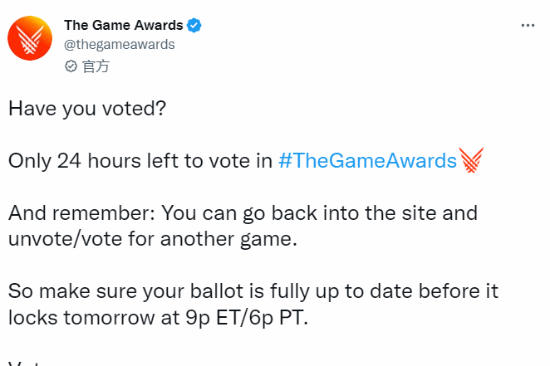Click the Have you voted? line

pos(87,109)
